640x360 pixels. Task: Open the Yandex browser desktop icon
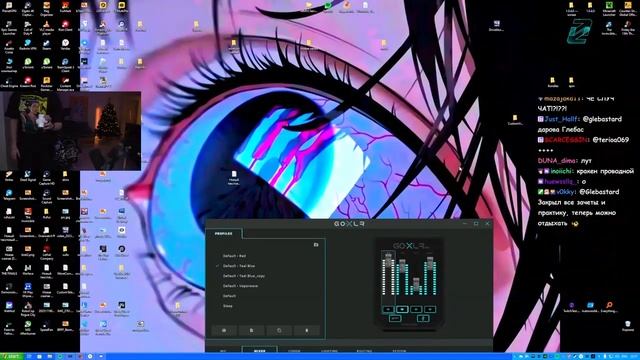tap(65, 45)
